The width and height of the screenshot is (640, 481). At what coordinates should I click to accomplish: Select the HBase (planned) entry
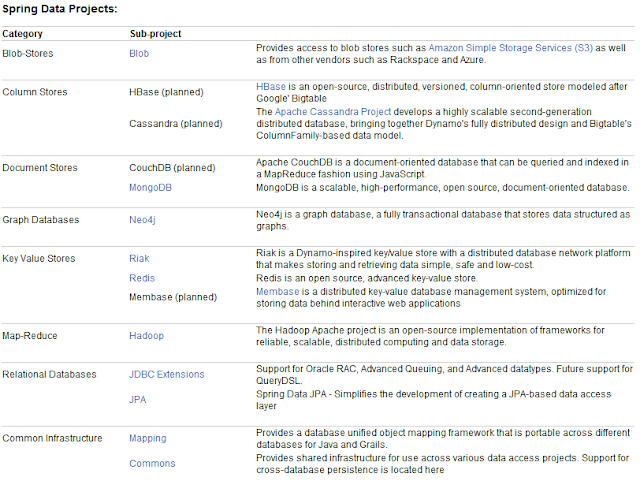coord(166,92)
